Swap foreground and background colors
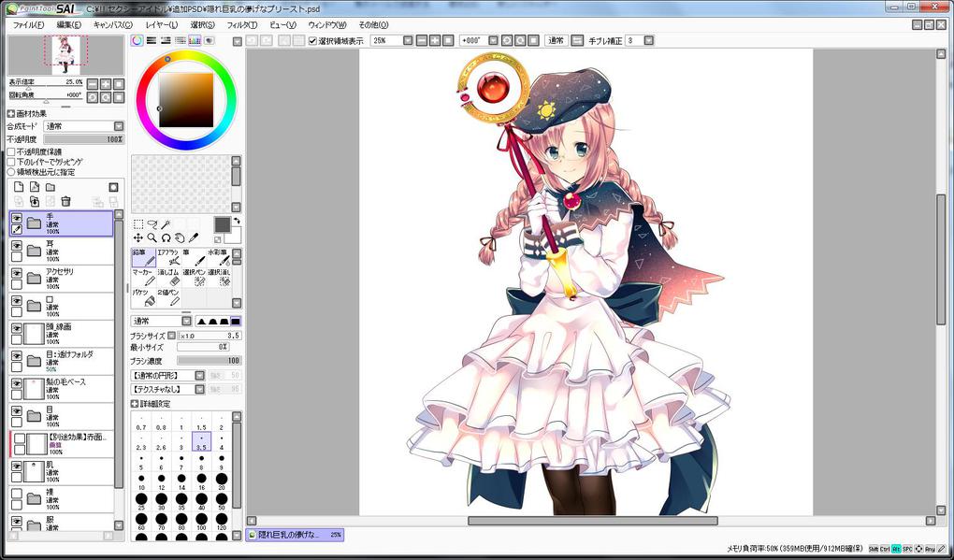 (237, 221)
